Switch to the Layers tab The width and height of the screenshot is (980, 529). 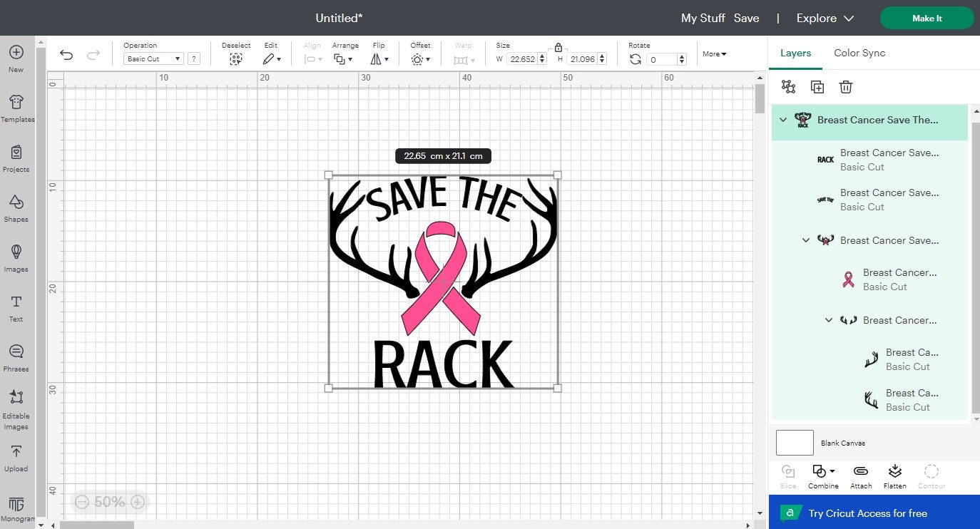795,53
